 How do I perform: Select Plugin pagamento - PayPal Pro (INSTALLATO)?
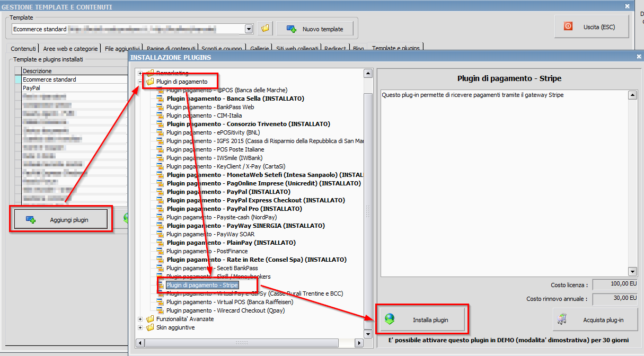(x=234, y=209)
